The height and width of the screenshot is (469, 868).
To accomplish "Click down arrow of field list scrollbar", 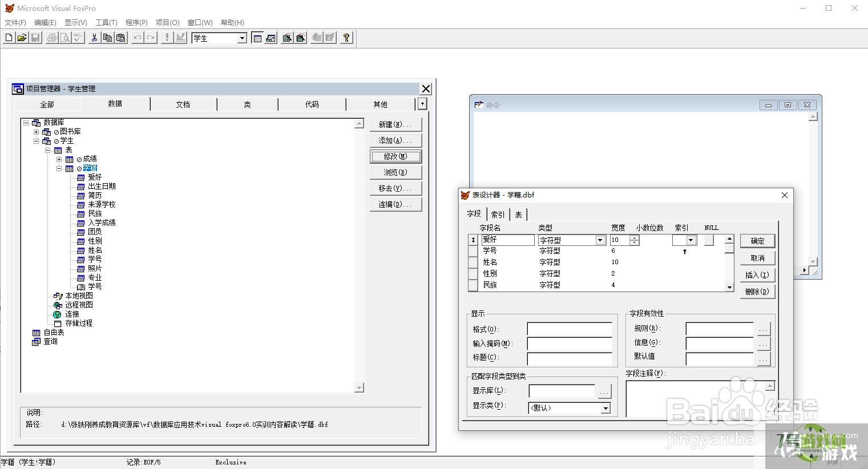I will [x=729, y=288].
